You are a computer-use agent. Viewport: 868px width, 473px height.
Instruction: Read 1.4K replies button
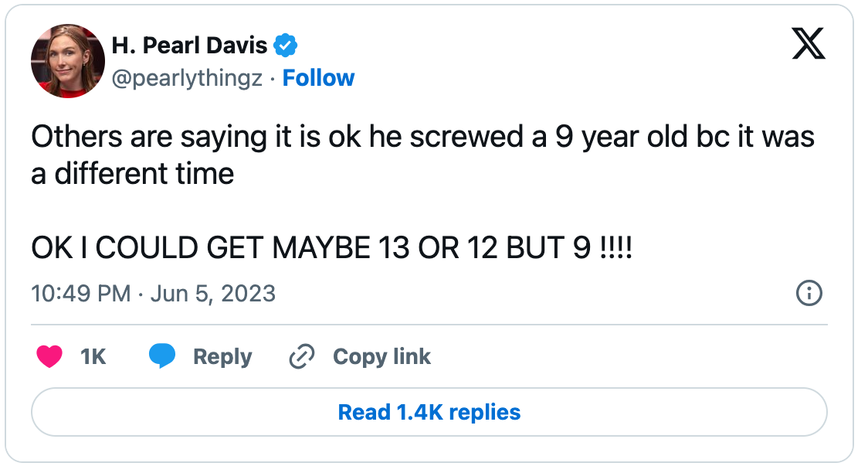[x=429, y=412]
